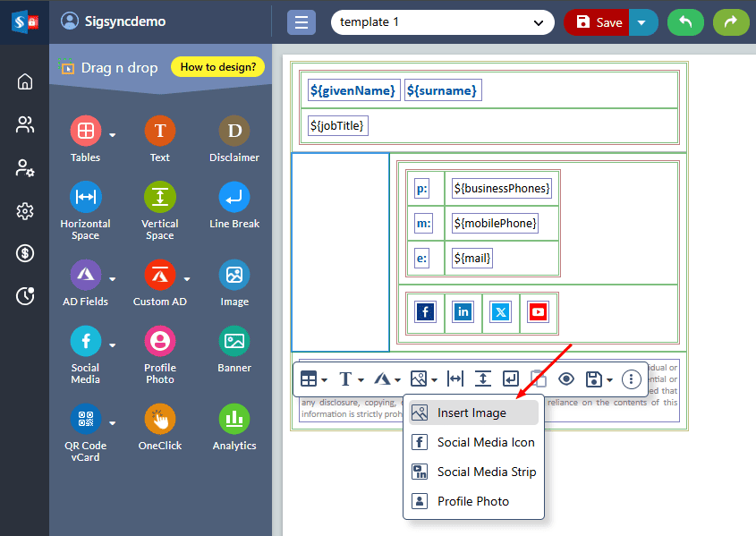Toggle preview eye icon in floating toolbar

point(566,379)
